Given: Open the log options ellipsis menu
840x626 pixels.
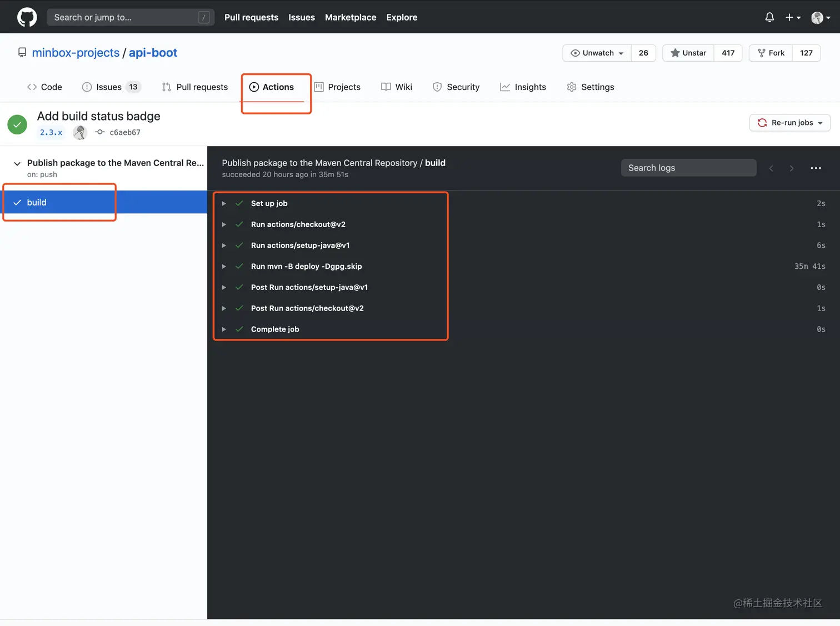Looking at the screenshot, I should point(816,168).
